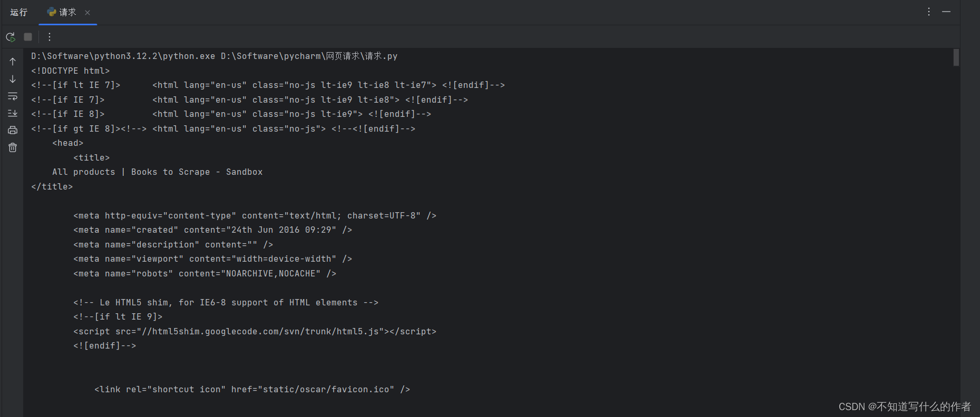Click the '<!--[if lt IE 9]>' line

tap(118, 316)
